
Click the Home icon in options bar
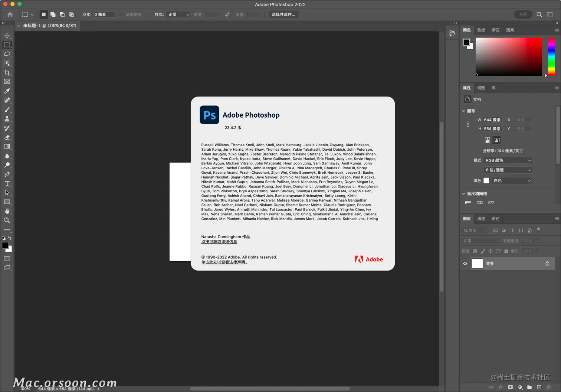coord(10,14)
